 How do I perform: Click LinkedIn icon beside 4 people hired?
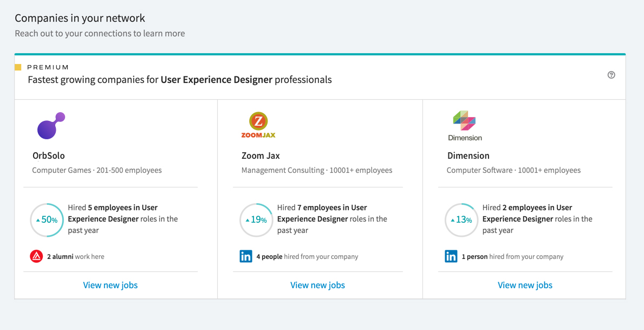pyautogui.click(x=246, y=256)
